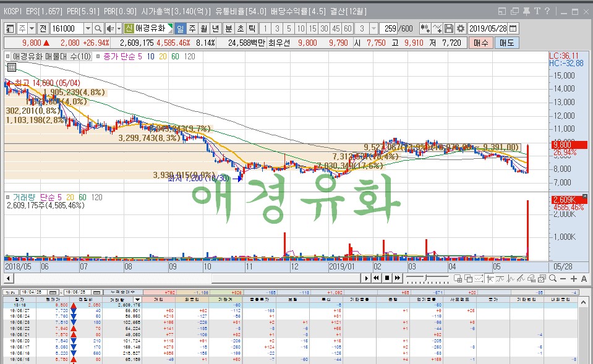Select the 주 weekly period toggle

(192, 28)
